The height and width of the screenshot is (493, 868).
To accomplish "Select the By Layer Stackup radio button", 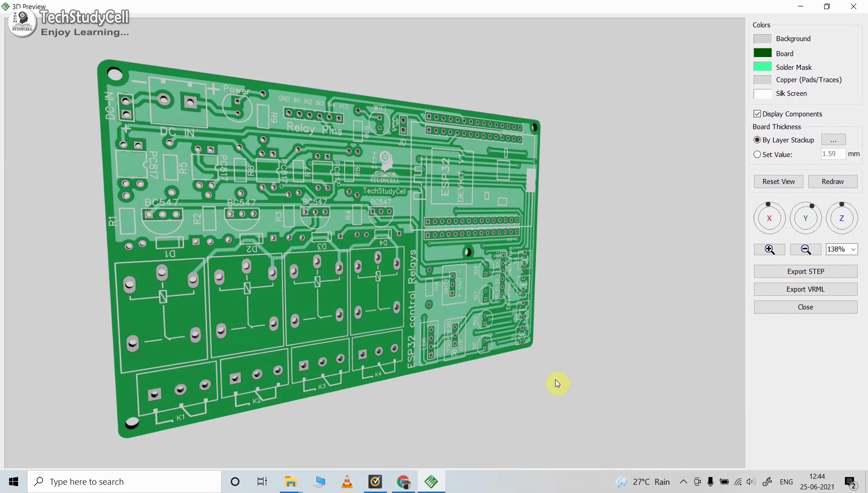I will pyautogui.click(x=757, y=139).
